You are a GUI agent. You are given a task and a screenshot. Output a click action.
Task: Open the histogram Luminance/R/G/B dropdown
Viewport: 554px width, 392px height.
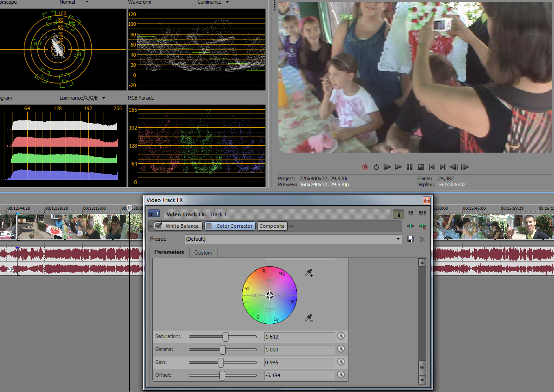(x=103, y=98)
